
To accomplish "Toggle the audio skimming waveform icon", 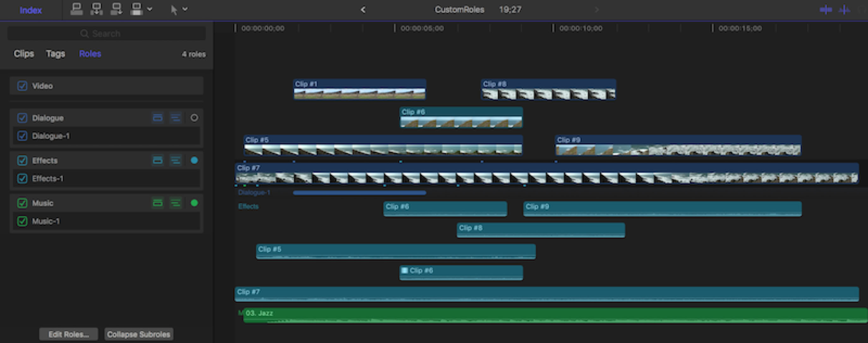I will (844, 10).
